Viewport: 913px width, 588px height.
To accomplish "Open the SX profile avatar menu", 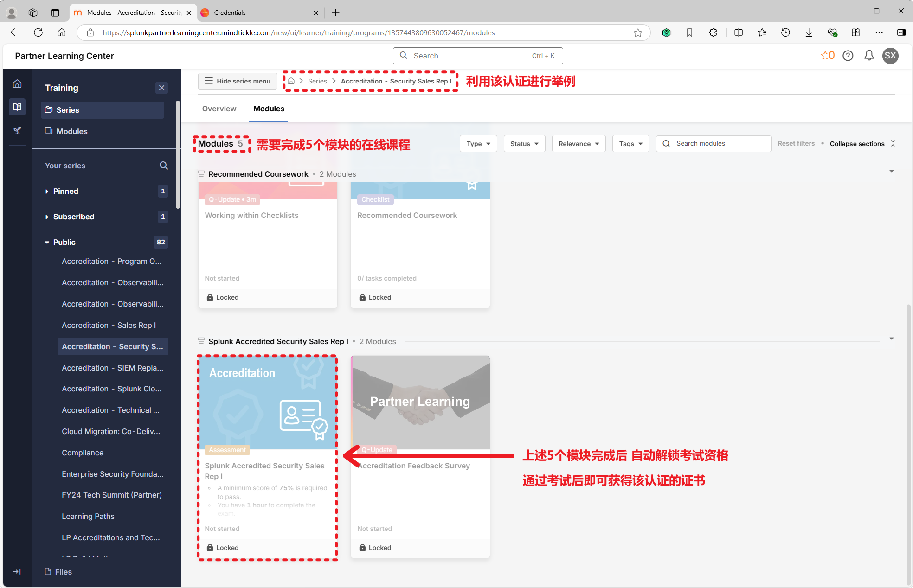I will (890, 56).
